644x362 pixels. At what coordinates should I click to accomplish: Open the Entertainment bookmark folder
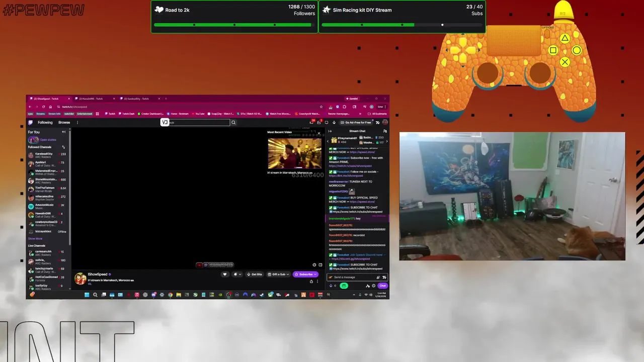click(x=85, y=114)
